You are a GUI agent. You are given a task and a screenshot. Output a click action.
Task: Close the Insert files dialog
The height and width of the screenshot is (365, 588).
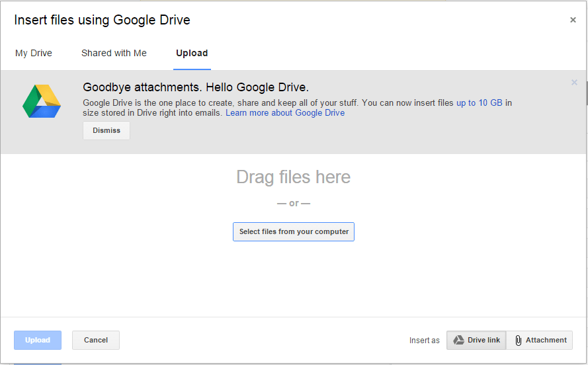[x=573, y=20]
